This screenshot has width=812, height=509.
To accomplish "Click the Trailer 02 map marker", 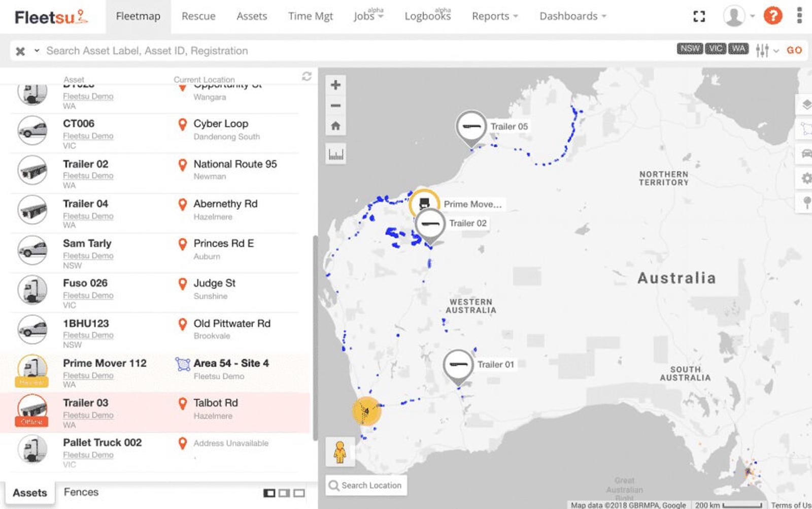I will (430, 225).
